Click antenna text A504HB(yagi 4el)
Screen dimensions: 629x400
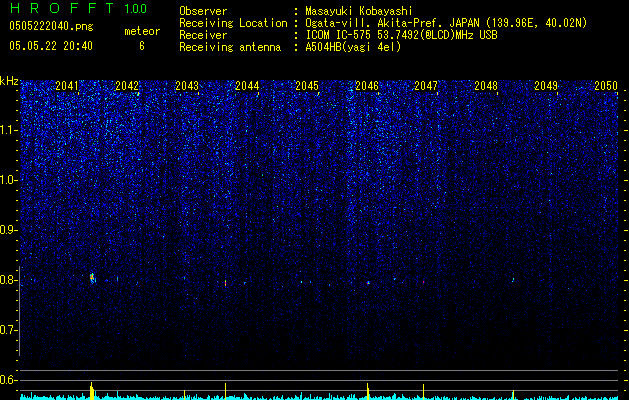[x=353, y=47]
